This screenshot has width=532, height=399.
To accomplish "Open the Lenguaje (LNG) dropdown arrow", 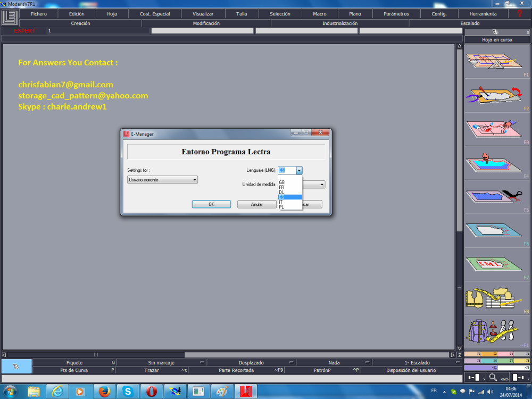I will pyautogui.click(x=299, y=170).
